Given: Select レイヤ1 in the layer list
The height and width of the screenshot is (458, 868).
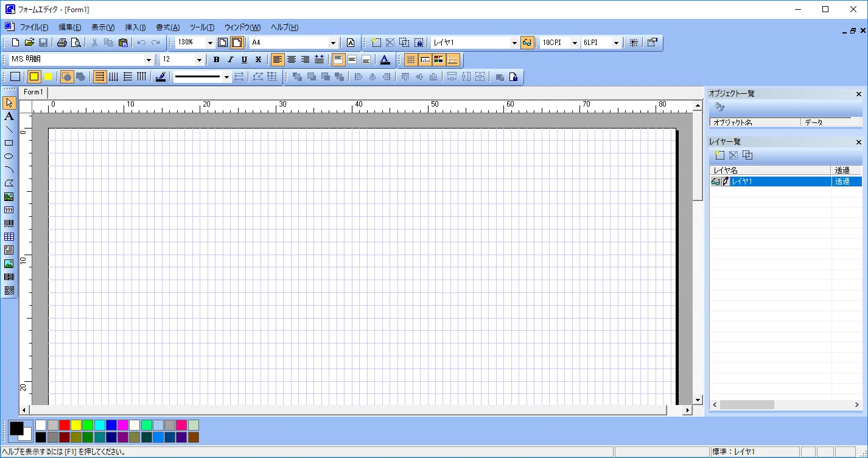Looking at the screenshot, I should (x=779, y=181).
